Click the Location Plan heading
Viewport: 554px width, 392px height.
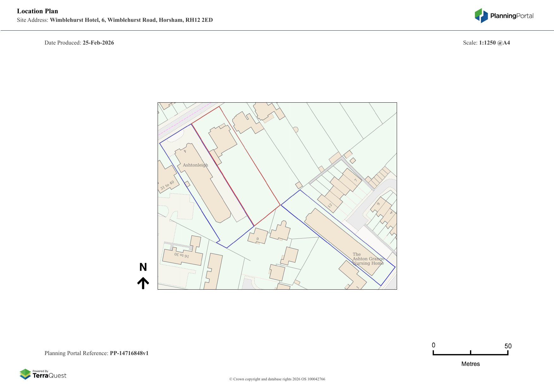(38, 11)
